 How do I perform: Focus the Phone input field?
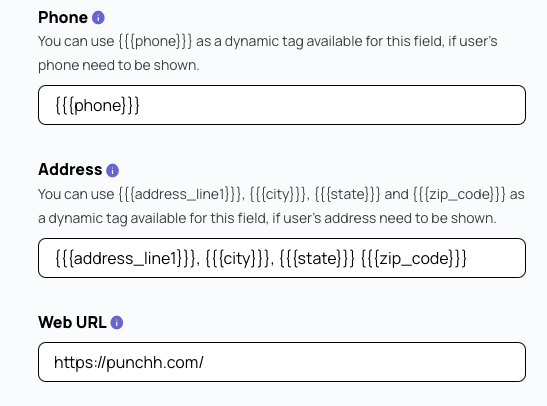coord(282,105)
